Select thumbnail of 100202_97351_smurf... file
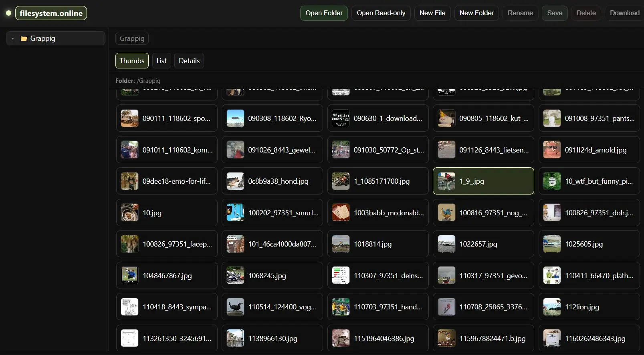Image resolution: width=644 pixels, height=355 pixels. click(x=235, y=213)
